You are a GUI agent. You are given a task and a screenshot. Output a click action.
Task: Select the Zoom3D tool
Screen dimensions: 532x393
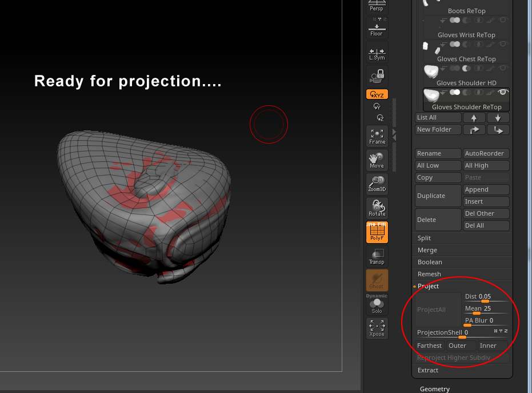pyautogui.click(x=377, y=184)
